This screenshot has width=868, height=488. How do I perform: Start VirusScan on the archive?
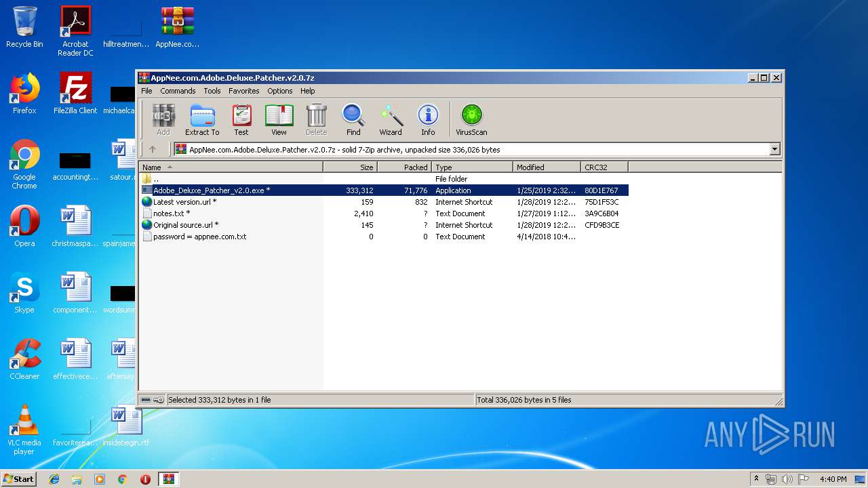point(471,120)
